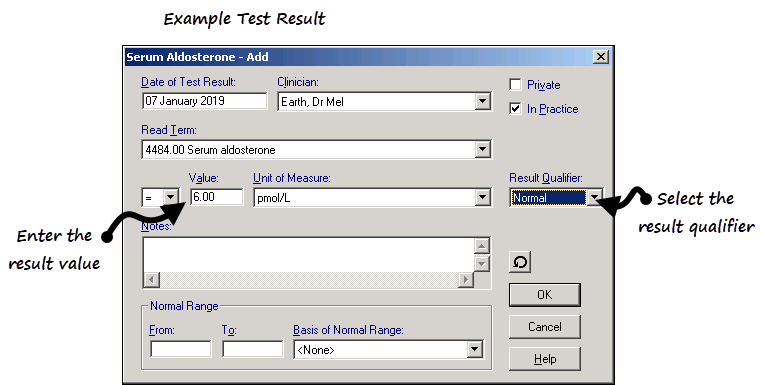Image resolution: width=763 pixels, height=385 pixels.
Task: Expand the Result Qualifier dropdown
Action: coord(594,198)
